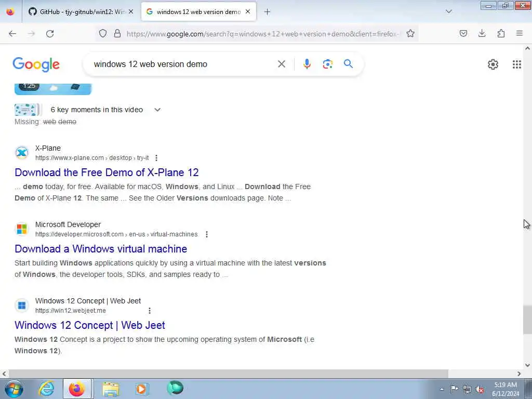The image size is (532, 399).
Task: Click the Microsoft Developer site favicon
Action: click(x=22, y=229)
